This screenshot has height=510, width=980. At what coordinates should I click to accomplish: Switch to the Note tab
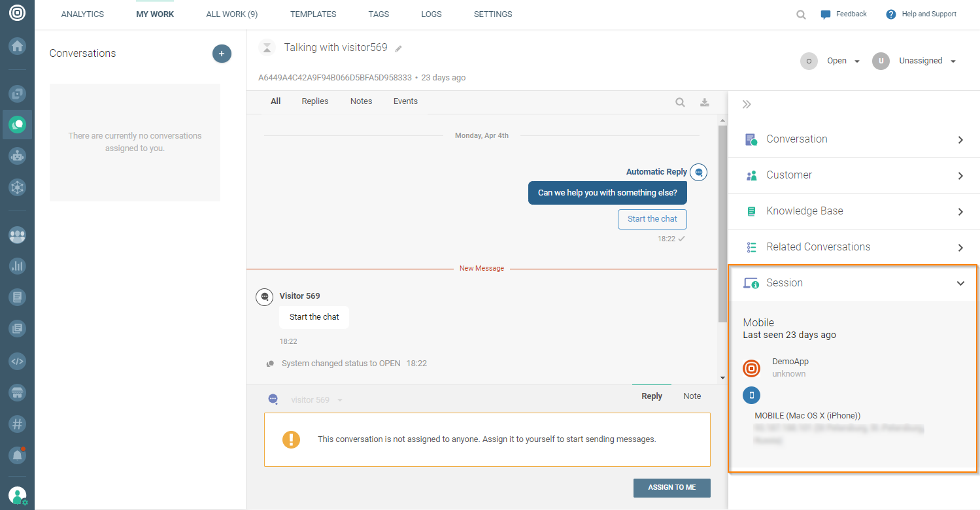(692, 396)
